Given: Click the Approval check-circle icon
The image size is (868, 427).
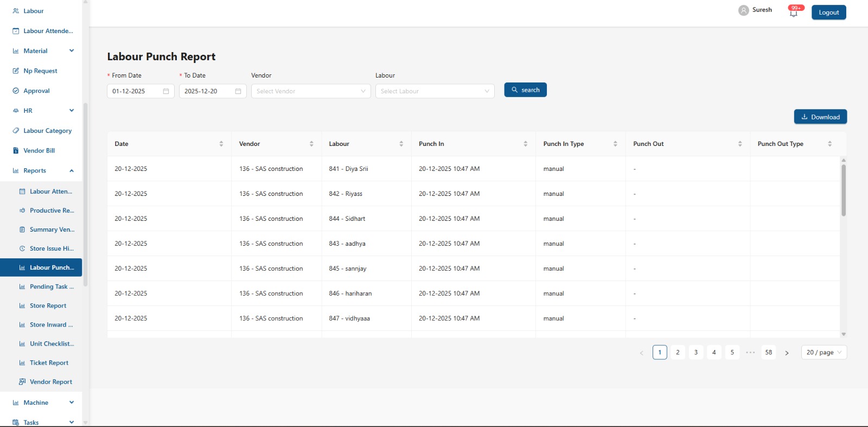Looking at the screenshot, I should (16, 91).
